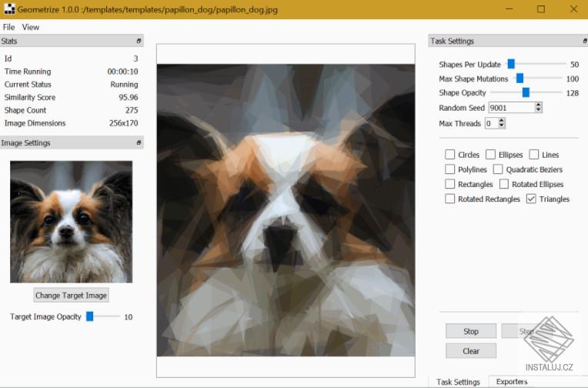Close the Geometrize window
Screen dimensions: 588x388
[x=573, y=9]
